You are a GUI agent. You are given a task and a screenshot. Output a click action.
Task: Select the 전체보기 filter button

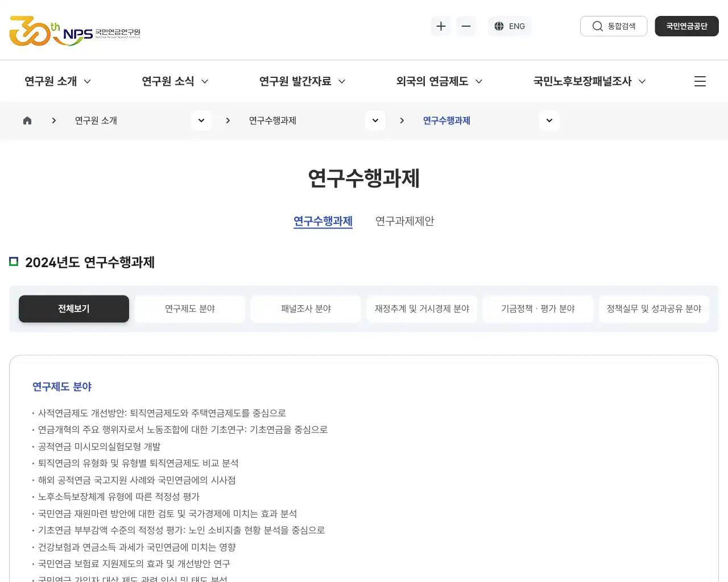(x=74, y=309)
